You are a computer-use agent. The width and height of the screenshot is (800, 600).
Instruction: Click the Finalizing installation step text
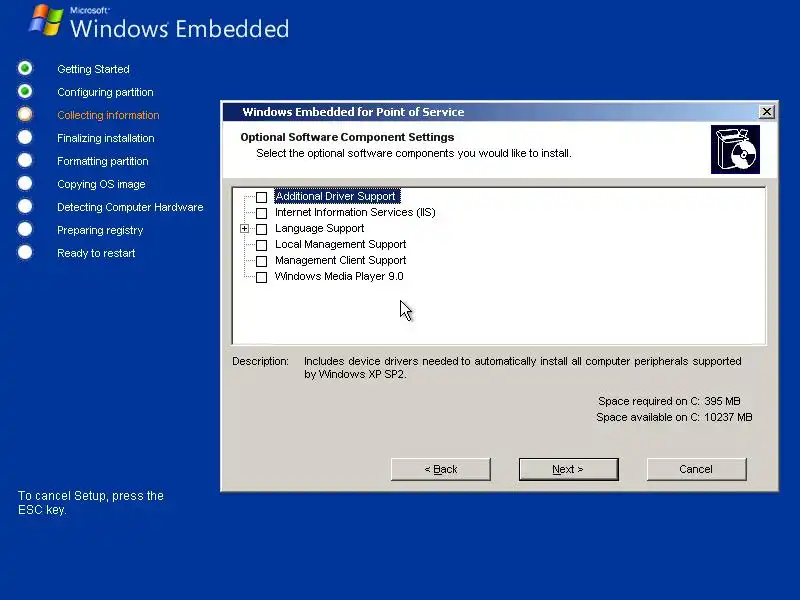point(106,138)
